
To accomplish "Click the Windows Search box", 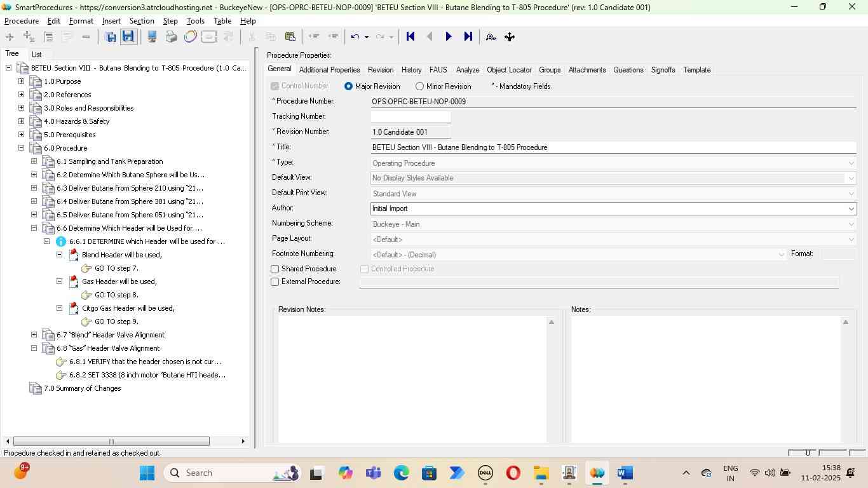I will coord(234,473).
